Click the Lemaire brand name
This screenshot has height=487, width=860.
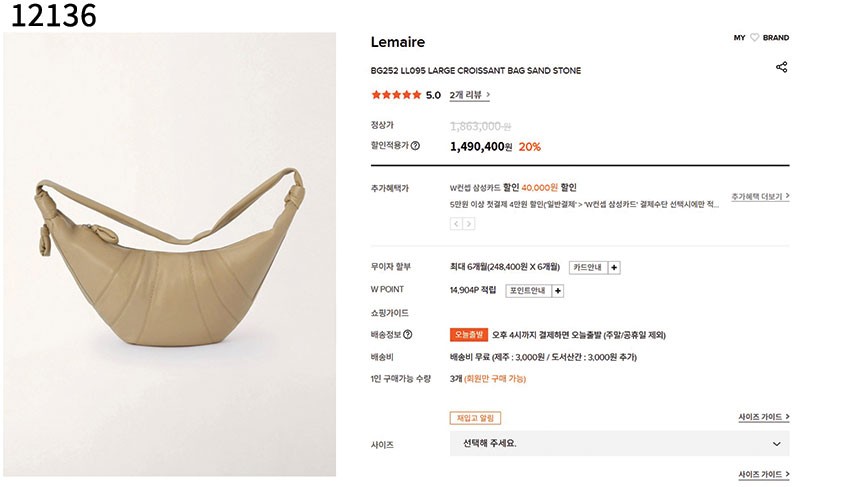pos(398,42)
